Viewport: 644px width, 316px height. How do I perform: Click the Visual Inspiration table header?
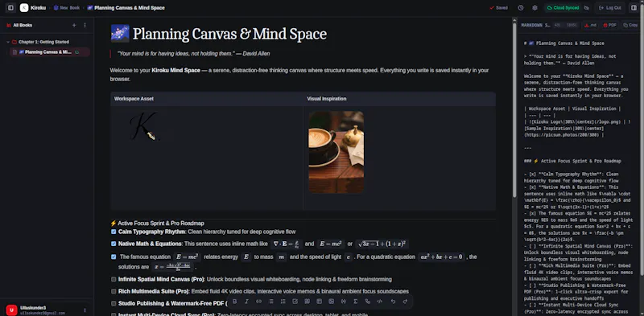[x=327, y=99]
